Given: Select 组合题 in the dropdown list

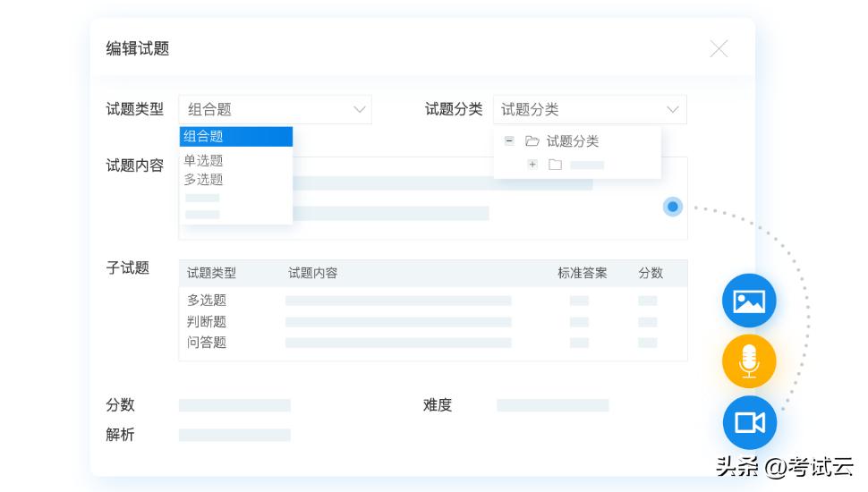Looking at the screenshot, I should click(x=236, y=137).
